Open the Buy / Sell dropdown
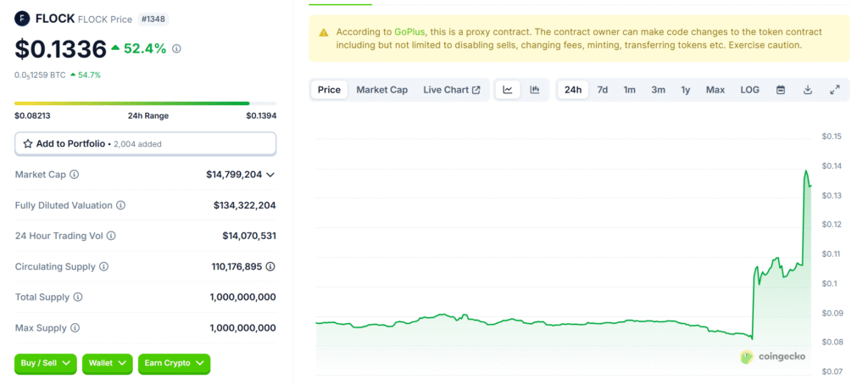Screen dimensions: 868x385 tap(45, 364)
